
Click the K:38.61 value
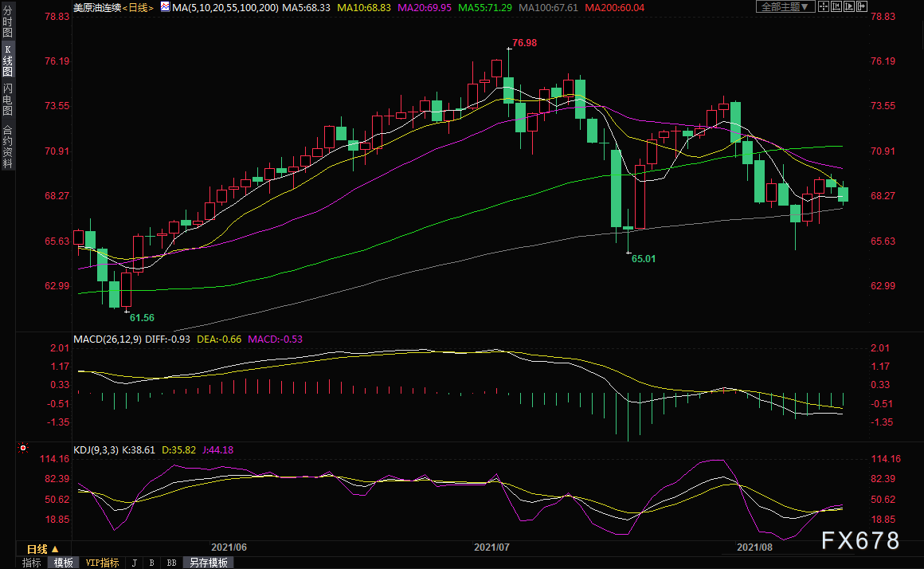pyautogui.click(x=139, y=450)
